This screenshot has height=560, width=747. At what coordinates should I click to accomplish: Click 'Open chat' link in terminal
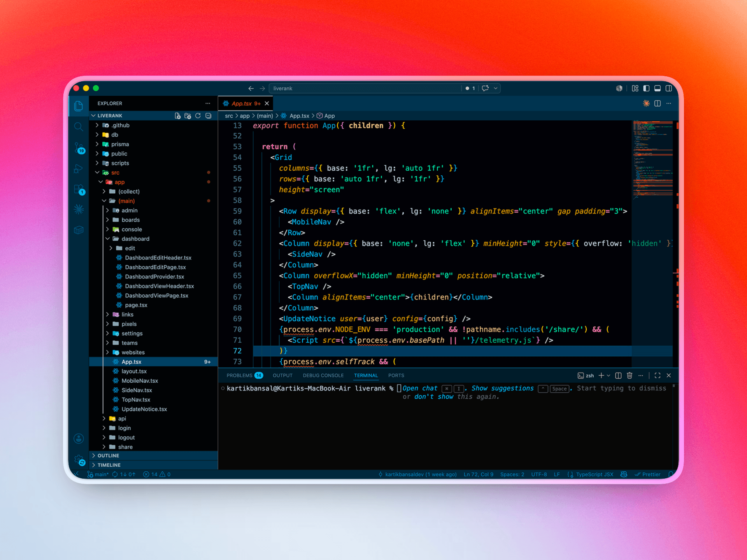pyautogui.click(x=420, y=388)
